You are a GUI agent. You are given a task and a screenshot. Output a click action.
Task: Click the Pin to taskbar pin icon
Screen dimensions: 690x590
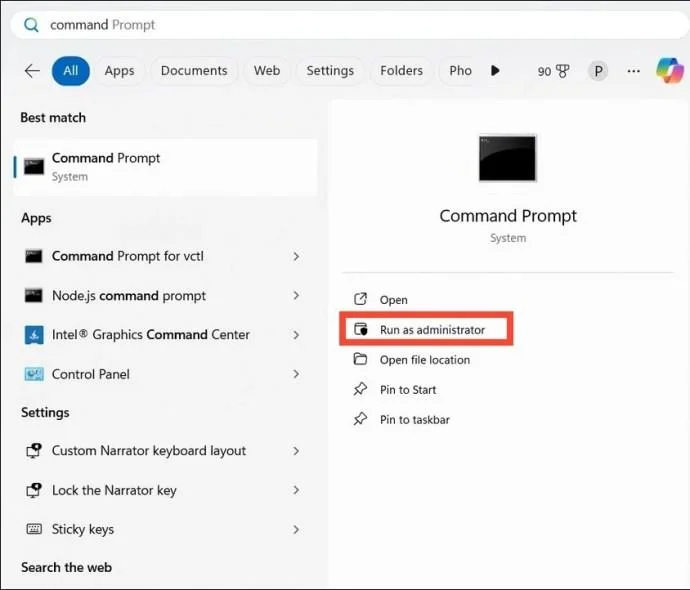click(x=360, y=419)
